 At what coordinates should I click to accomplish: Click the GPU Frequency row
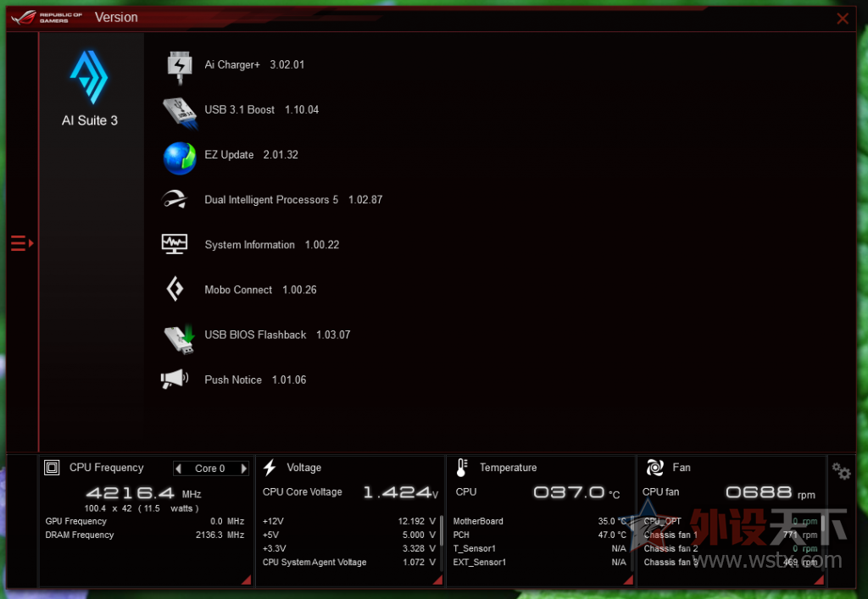click(145, 521)
